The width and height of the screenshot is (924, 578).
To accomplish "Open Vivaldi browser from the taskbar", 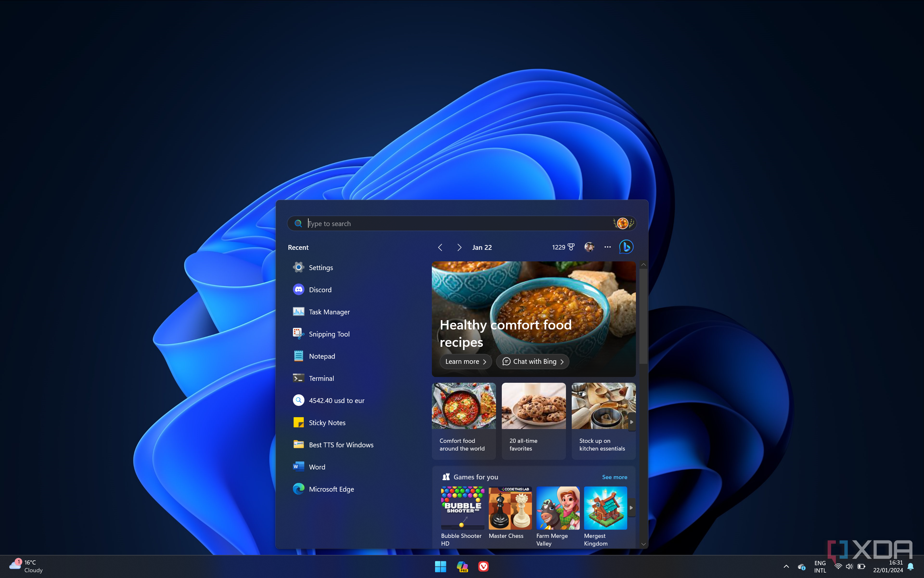I will [483, 566].
